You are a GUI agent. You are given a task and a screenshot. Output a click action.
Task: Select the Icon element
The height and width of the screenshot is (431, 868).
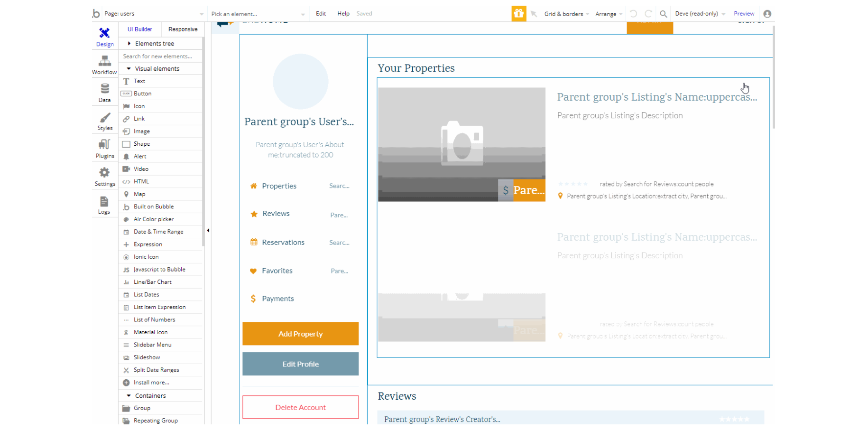click(160, 106)
